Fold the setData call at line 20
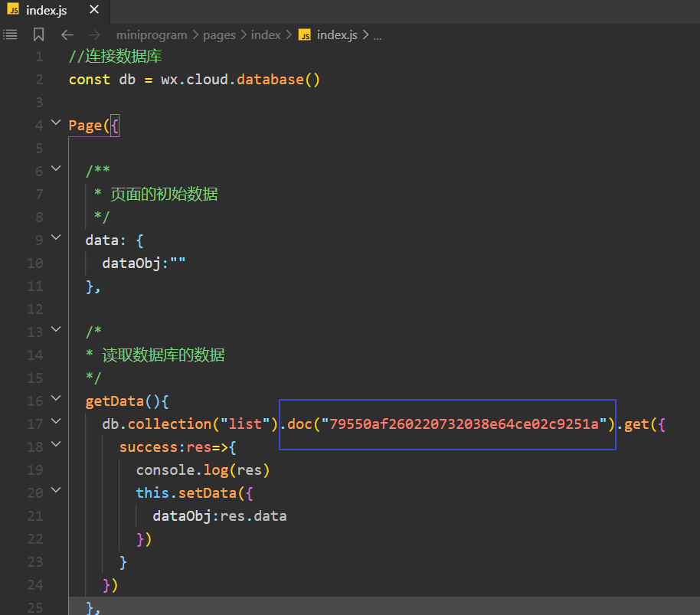Image resolution: width=700 pixels, height=615 pixels. [x=56, y=489]
